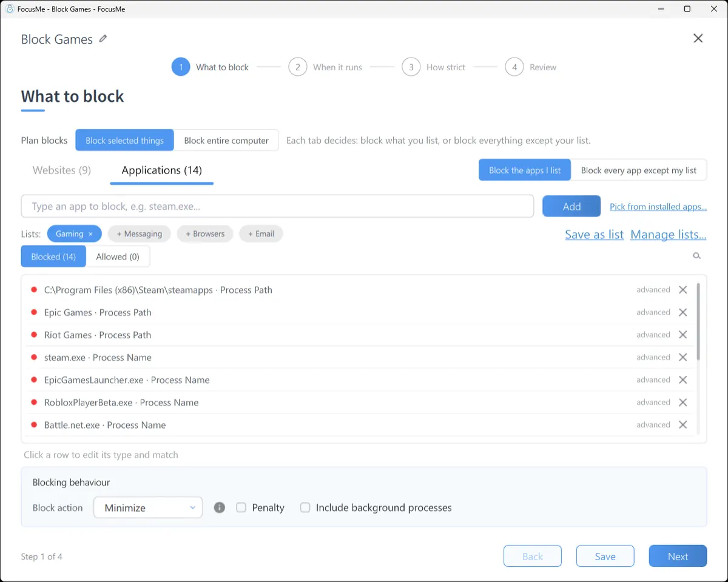Click the Save button
The height and width of the screenshot is (582, 728).
[605, 556]
